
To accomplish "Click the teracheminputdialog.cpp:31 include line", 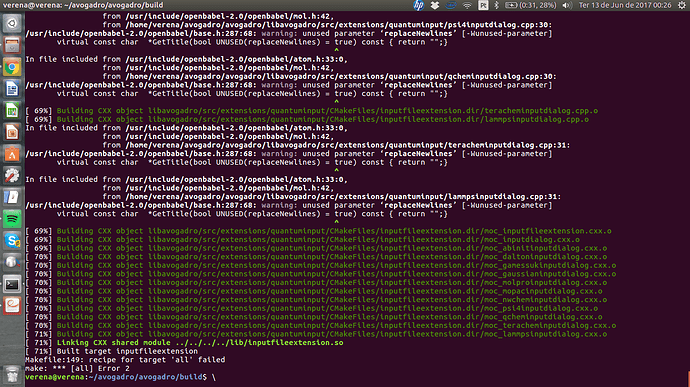I will (x=336, y=145).
